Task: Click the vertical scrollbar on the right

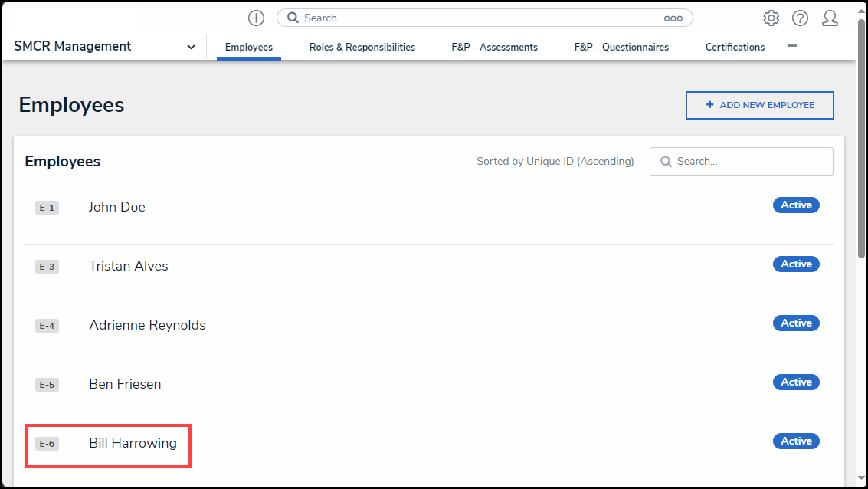Action: pos(861,138)
